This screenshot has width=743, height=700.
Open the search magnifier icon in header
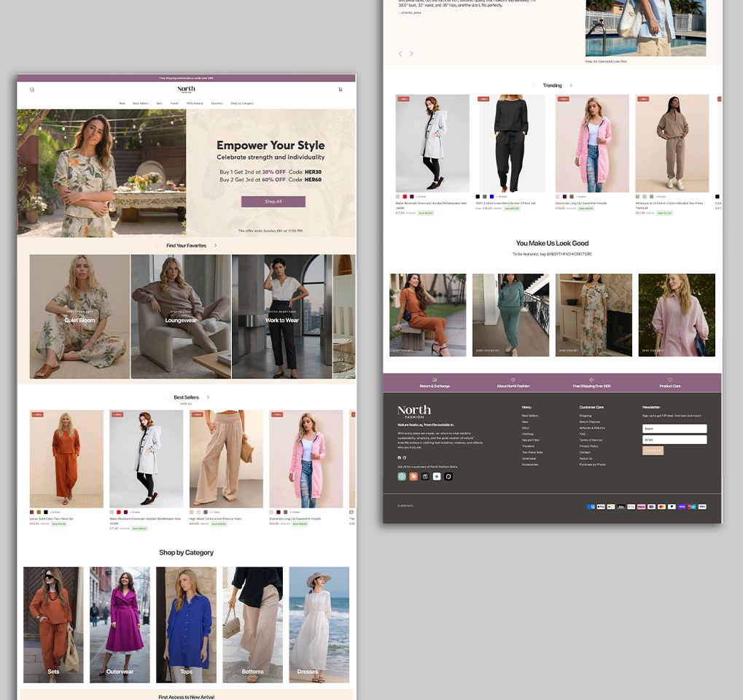click(32, 90)
